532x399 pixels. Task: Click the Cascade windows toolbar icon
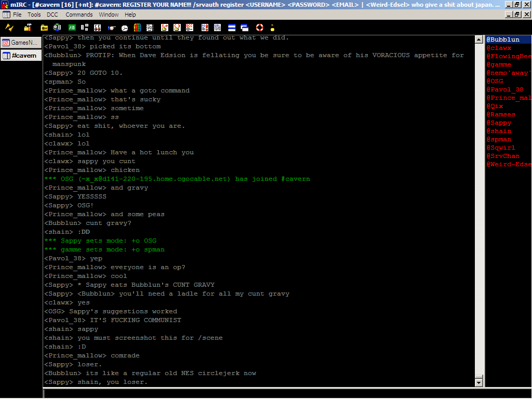244,27
